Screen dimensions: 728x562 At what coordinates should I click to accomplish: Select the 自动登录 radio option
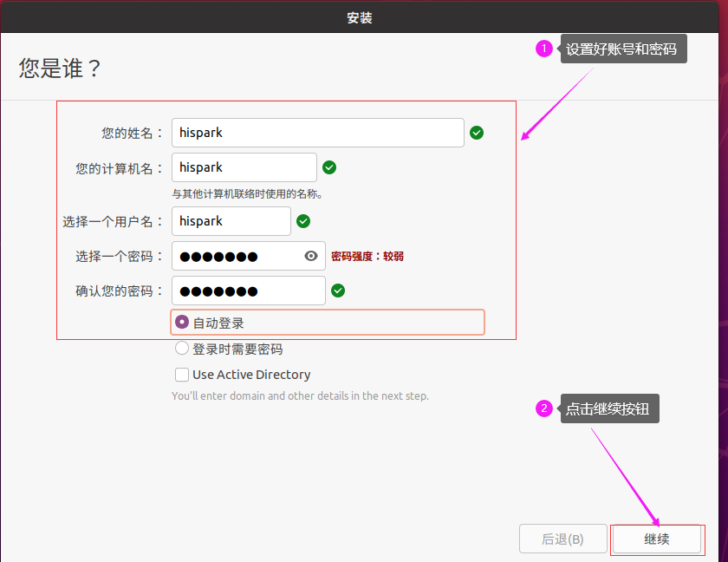[x=182, y=323]
